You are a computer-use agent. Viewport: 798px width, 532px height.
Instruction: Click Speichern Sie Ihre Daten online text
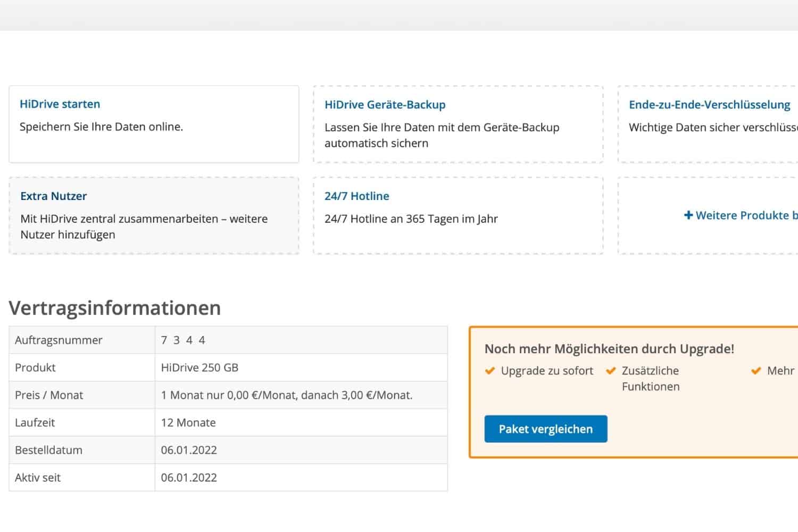tap(101, 127)
